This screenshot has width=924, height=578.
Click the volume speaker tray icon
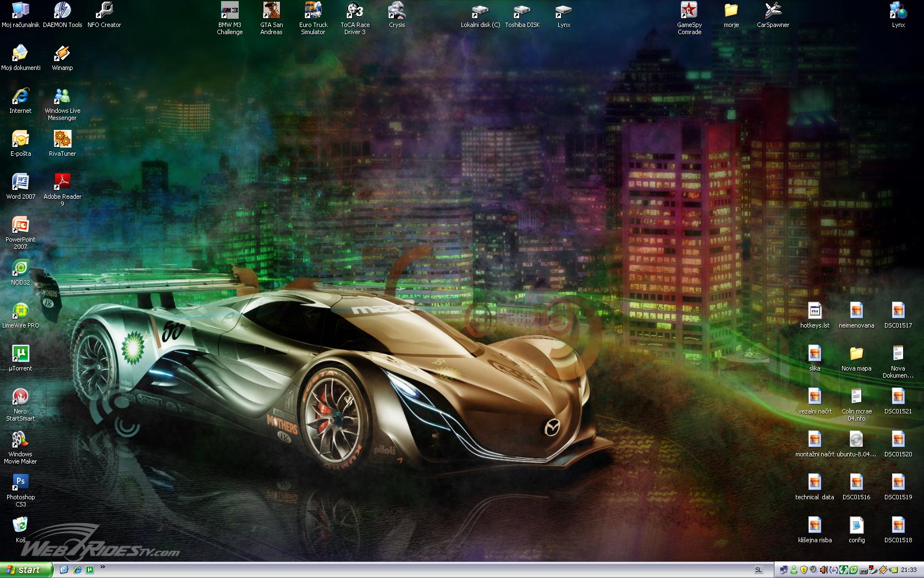813,570
